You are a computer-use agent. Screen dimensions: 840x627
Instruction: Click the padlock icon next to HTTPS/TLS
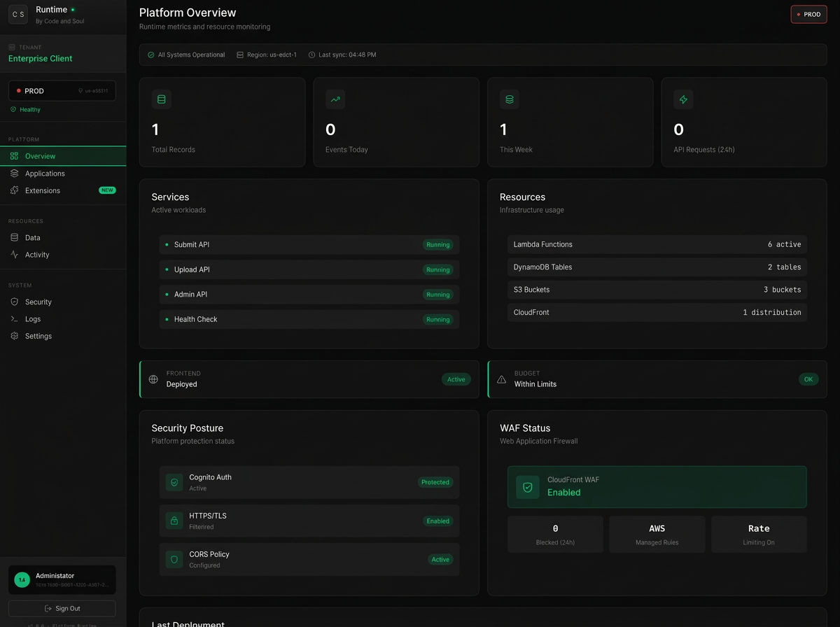(174, 521)
